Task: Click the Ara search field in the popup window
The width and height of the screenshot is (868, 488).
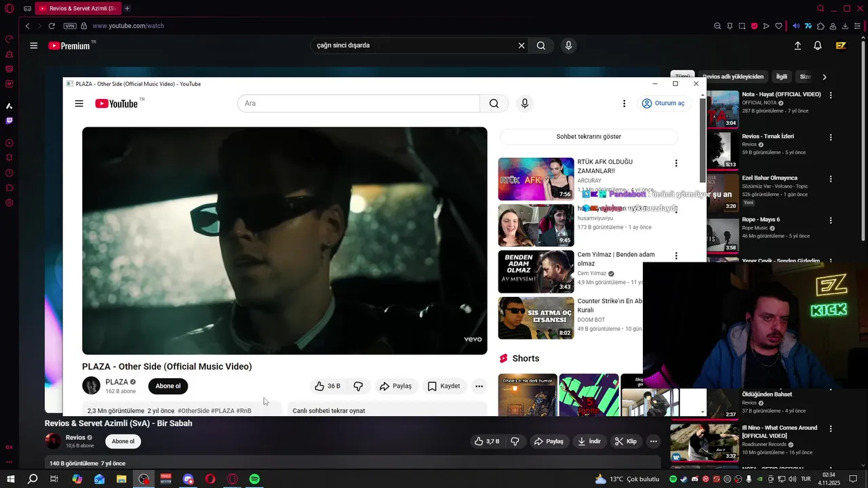Action: point(359,104)
